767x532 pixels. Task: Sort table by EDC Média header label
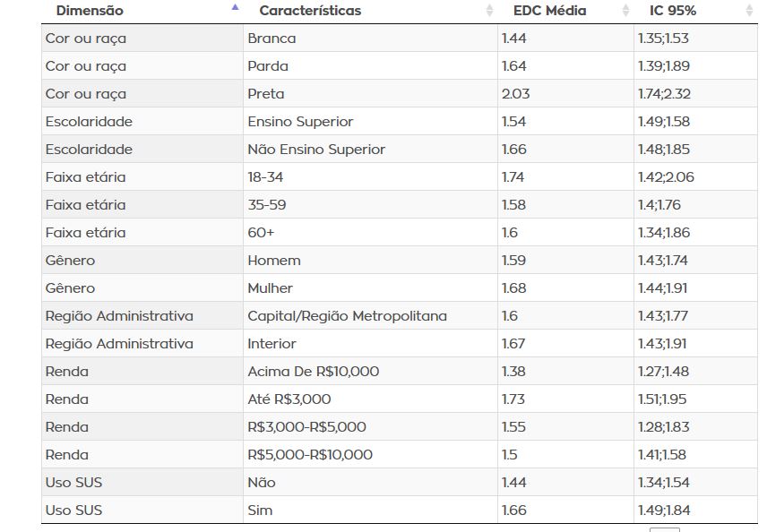pyautogui.click(x=549, y=11)
